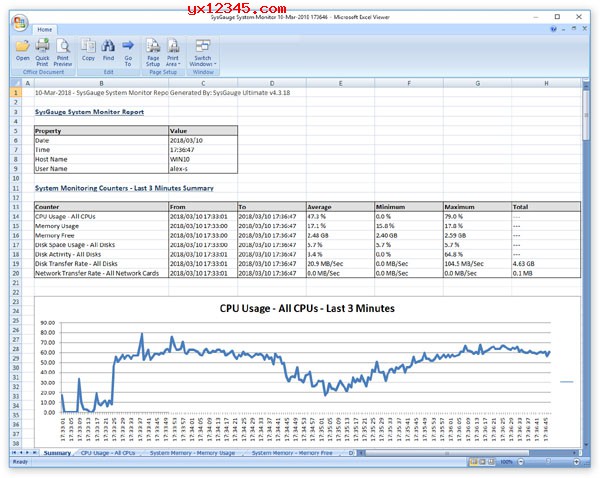Click the horizontal scrollbar thumb
This screenshot has height=478, width=600.
tap(447, 453)
